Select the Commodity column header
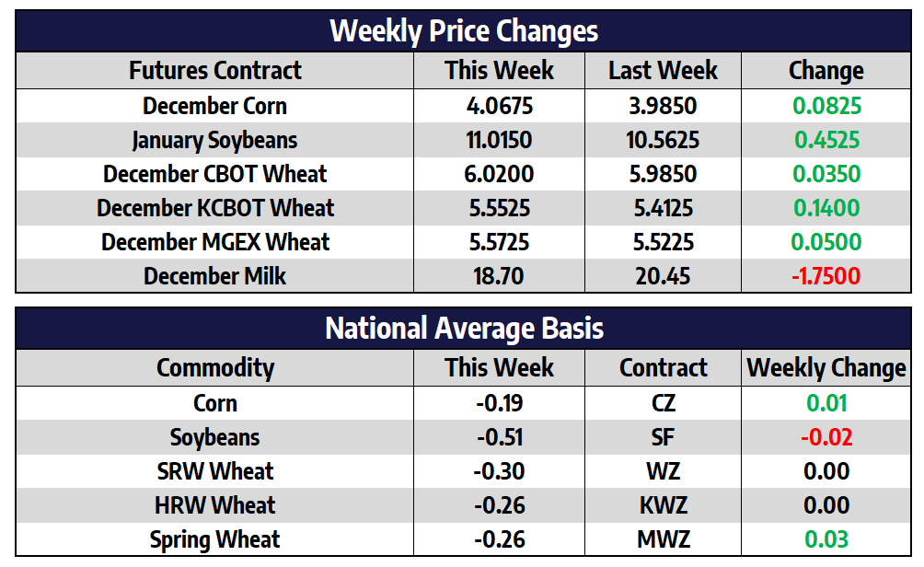 click(214, 368)
